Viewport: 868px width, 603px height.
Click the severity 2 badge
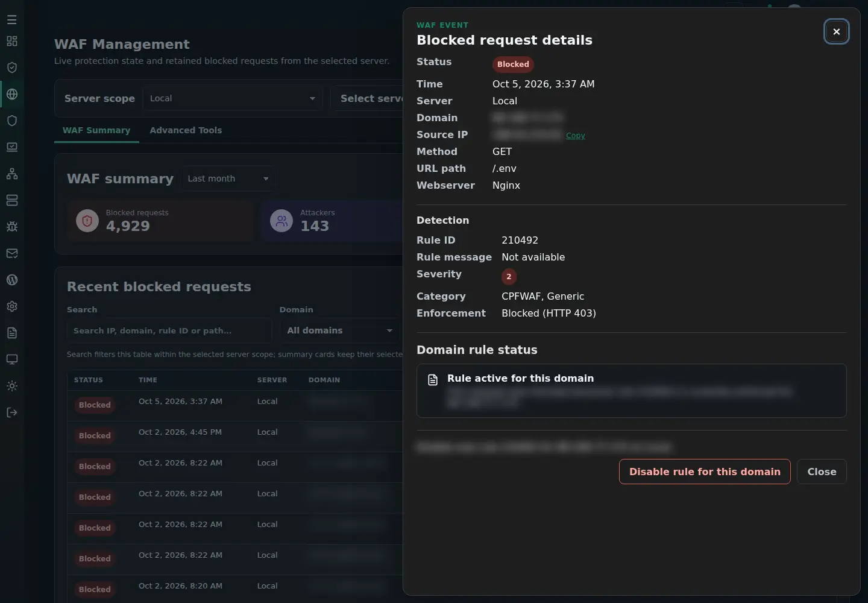point(509,276)
